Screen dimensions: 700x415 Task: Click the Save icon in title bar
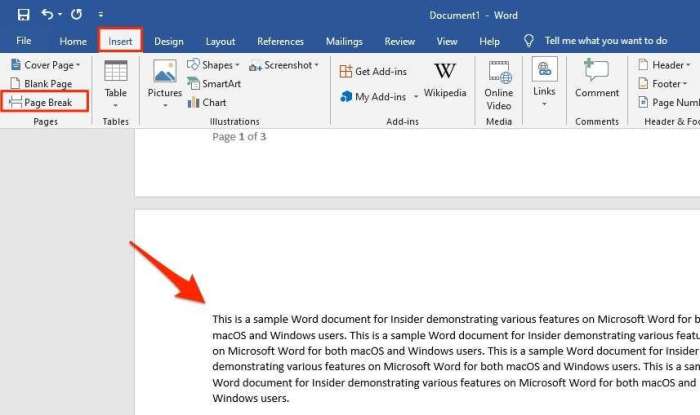click(x=23, y=15)
